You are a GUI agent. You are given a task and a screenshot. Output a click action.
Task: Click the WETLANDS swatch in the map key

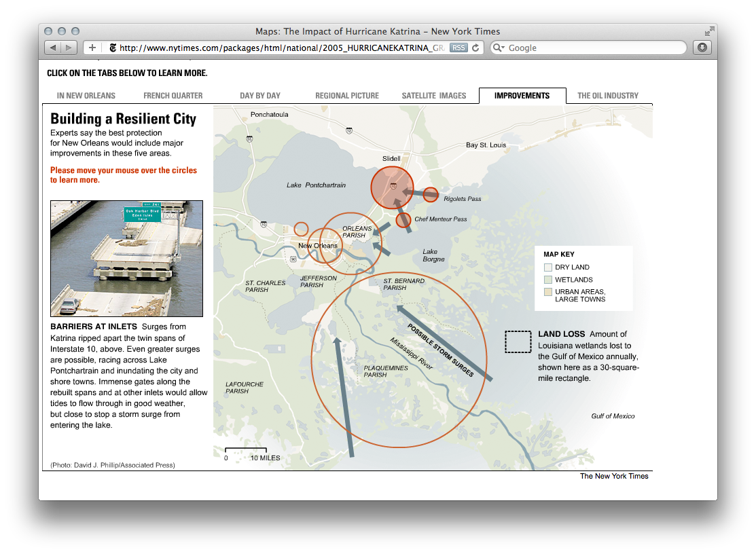click(547, 280)
